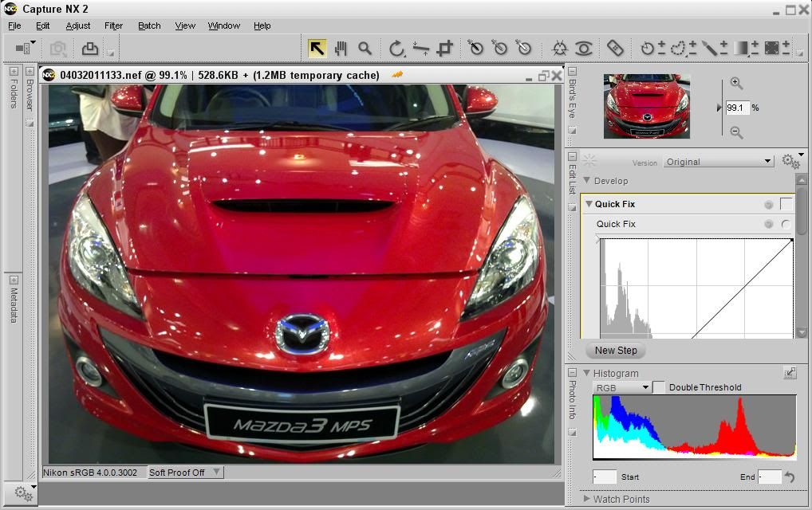Open the Batch menu
This screenshot has width=812, height=510.
coord(149,25)
